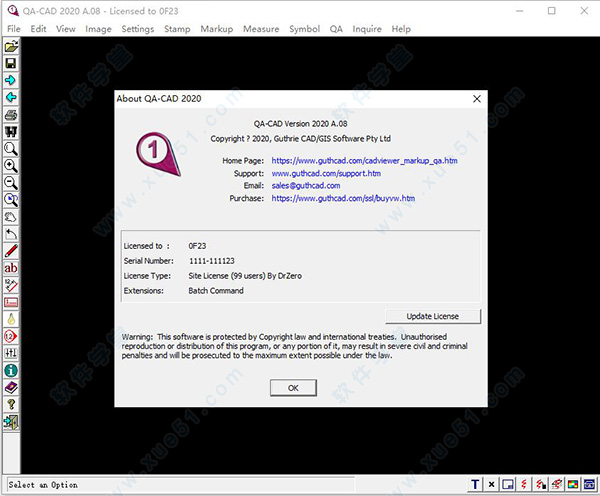This screenshot has width=600, height=496.
Task: Click the Open file folder icon
Action: tap(11, 46)
